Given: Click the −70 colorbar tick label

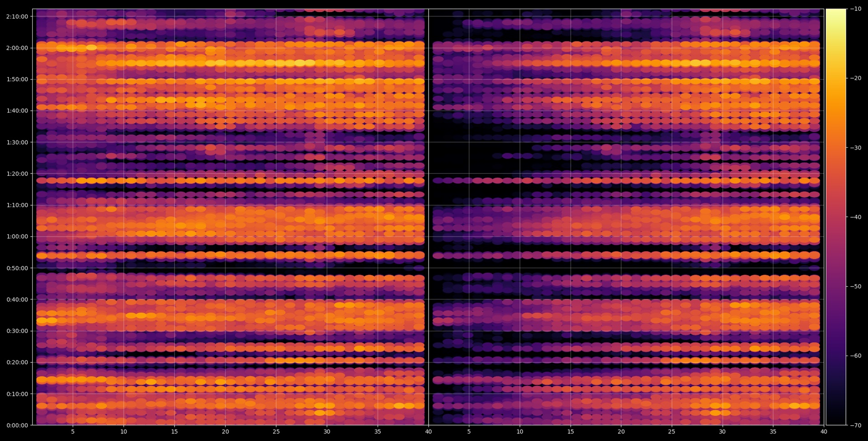Looking at the screenshot, I should [x=855, y=425].
